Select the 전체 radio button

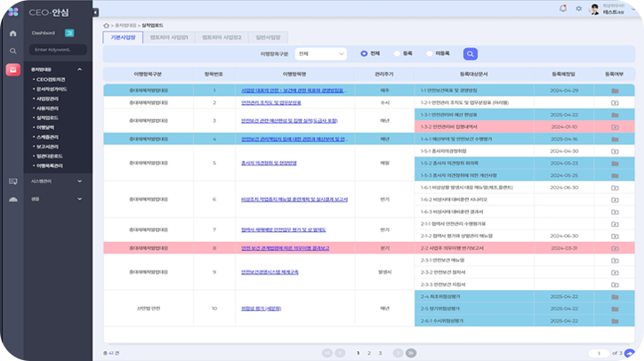pos(365,53)
